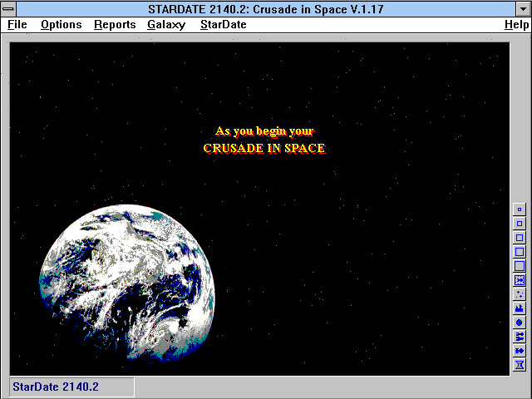Select the second-smallest square zoom icon
The height and width of the screenshot is (399, 532).
519,224
